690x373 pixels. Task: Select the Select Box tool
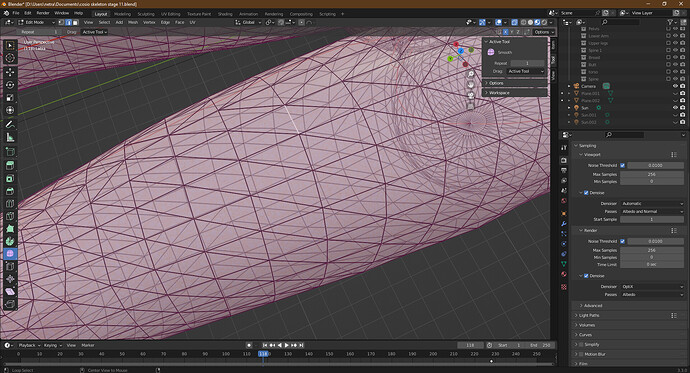point(10,45)
